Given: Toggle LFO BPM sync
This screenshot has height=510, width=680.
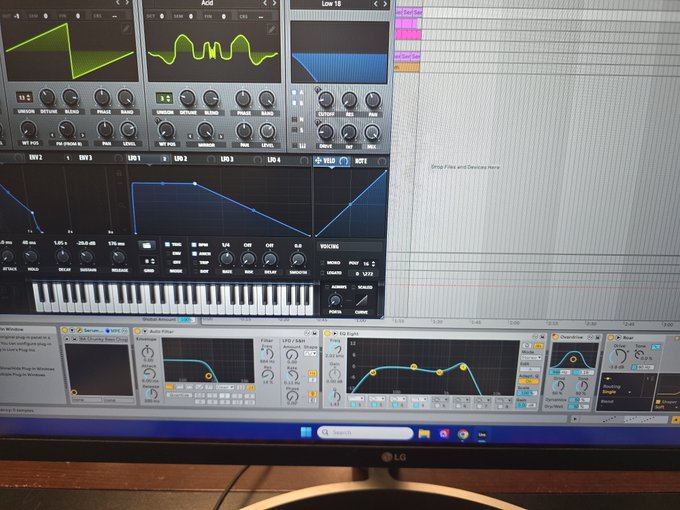Looking at the screenshot, I should pos(194,245).
